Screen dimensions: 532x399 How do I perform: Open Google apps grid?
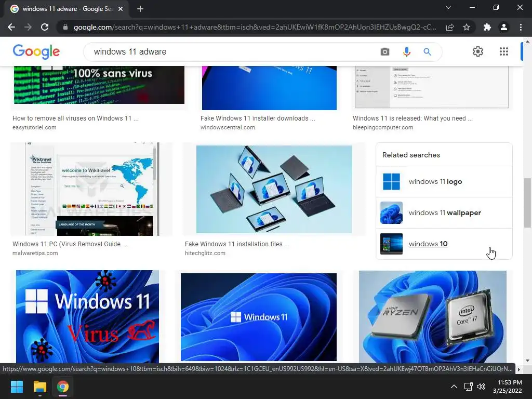[x=504, y=51]
